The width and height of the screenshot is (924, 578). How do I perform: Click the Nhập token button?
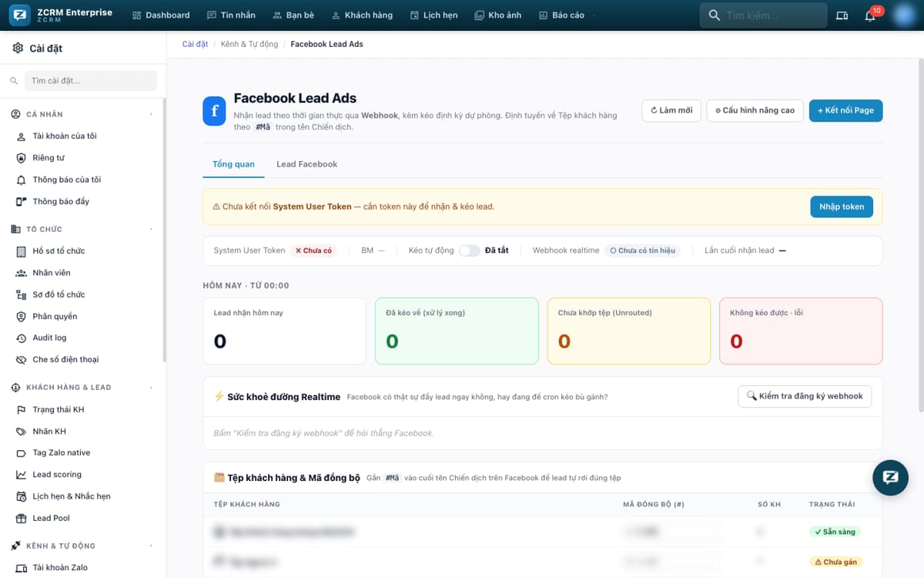tap(841, 207)
